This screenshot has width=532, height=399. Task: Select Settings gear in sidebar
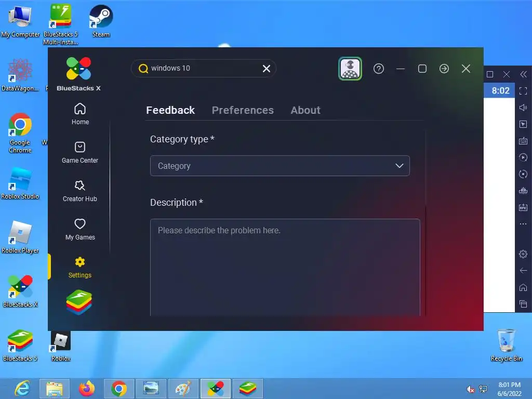click(x=79, y=268)
